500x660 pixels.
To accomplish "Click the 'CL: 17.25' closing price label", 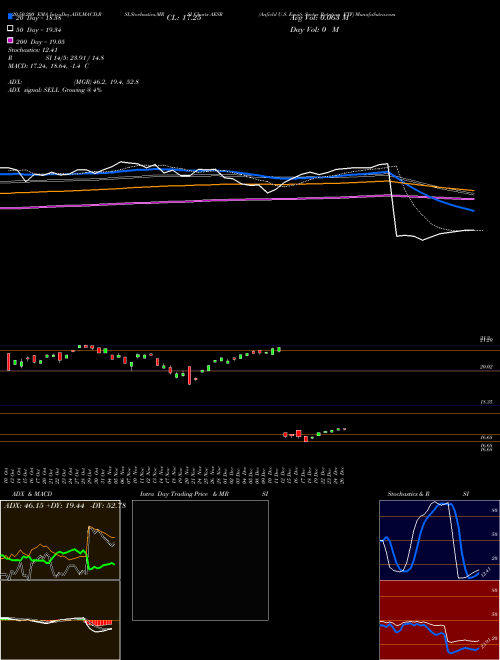I will click(x=184, y=18).
